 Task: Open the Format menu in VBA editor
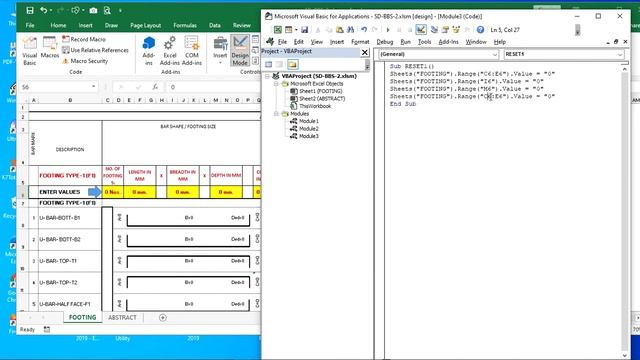pos(360,42)
